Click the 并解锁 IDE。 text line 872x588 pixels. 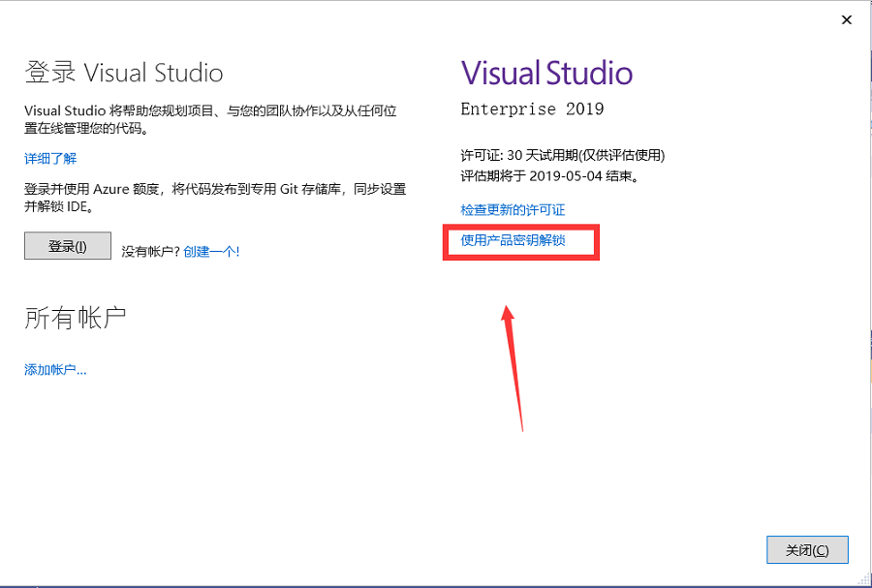click(x=64, y=207)
